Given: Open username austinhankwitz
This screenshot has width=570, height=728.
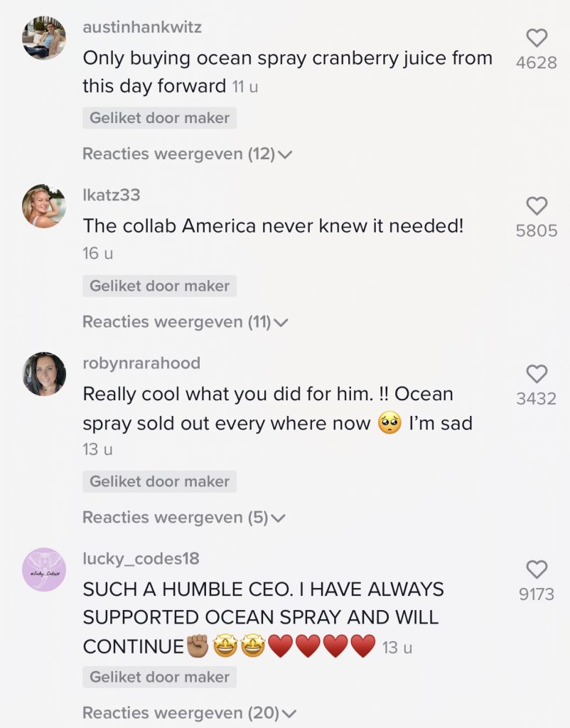Looking at the screenshot, I should [x=142, y=28].
